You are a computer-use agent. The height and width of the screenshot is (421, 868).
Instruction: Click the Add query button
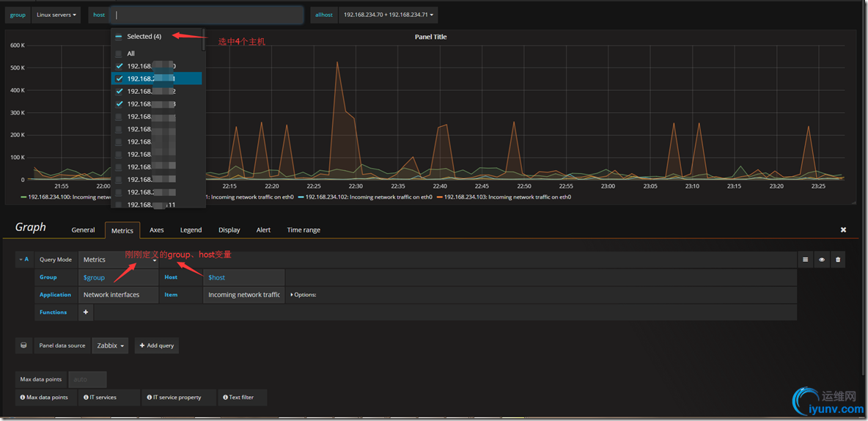(x=157, y=345)
